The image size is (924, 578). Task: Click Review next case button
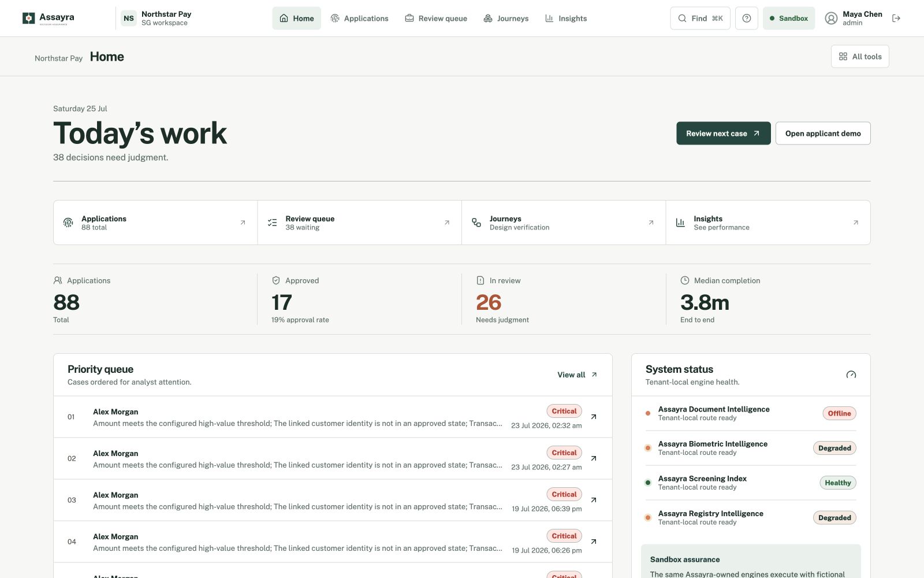[724, 134]
